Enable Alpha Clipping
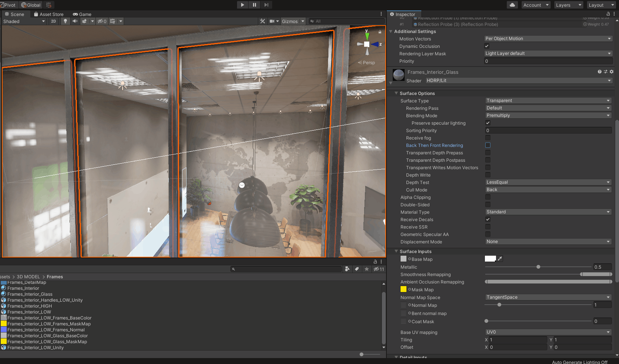Viewport: 619px width, 364px height. pos(488,197)
